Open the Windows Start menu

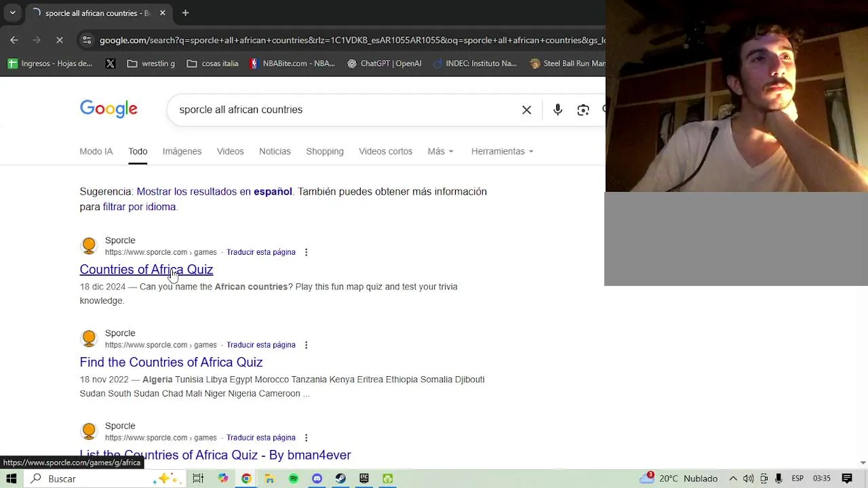tap(12, 479)
